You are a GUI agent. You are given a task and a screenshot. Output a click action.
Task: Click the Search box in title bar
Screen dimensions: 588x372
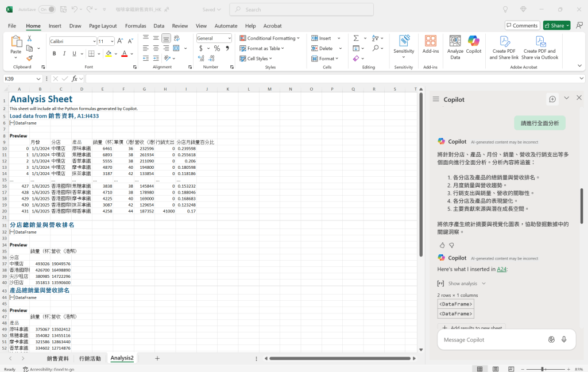coord(301,9)
